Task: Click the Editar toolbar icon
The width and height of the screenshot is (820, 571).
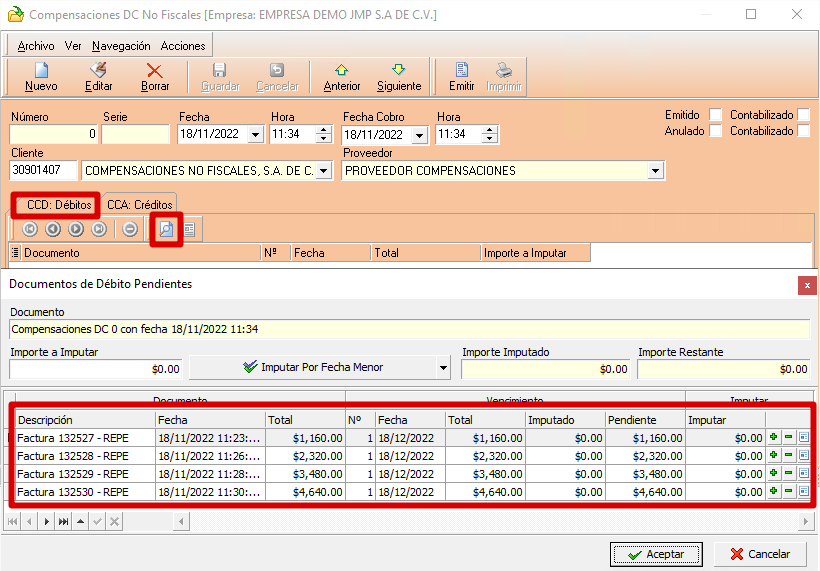Action: pyautogui.click(x=98, y=70)
